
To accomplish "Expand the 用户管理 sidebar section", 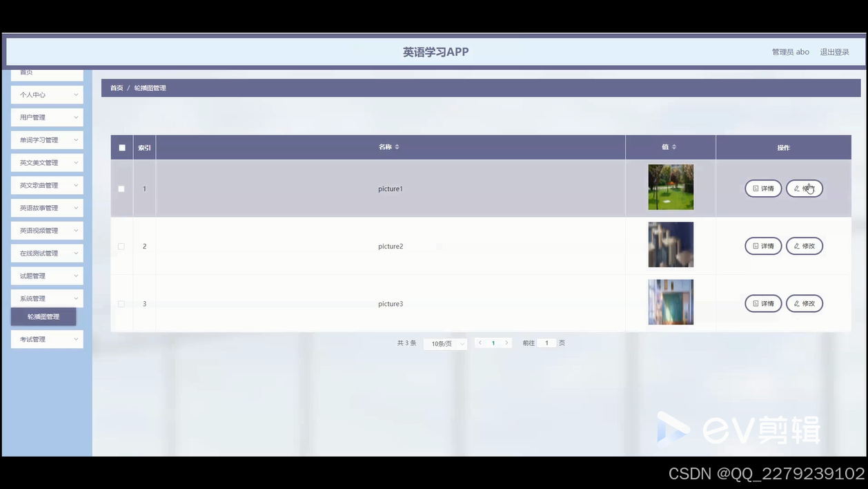I will pyautogui.click(x=46, y=117).
